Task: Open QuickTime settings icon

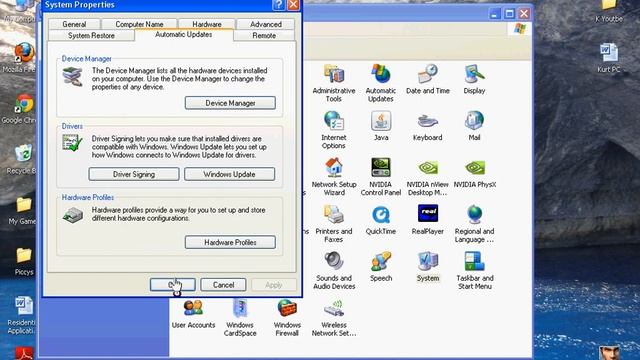Action: [381, 220]
